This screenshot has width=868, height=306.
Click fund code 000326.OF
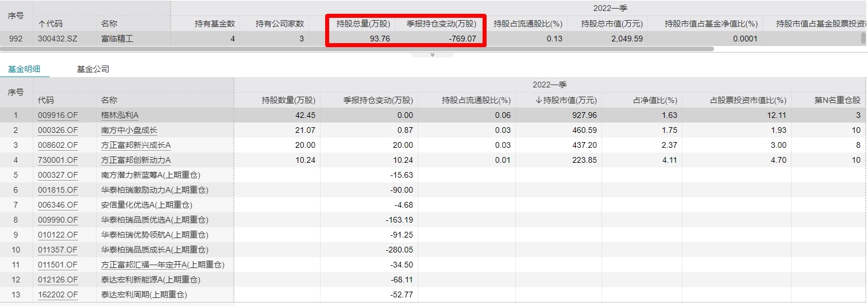tap(57, 130)
